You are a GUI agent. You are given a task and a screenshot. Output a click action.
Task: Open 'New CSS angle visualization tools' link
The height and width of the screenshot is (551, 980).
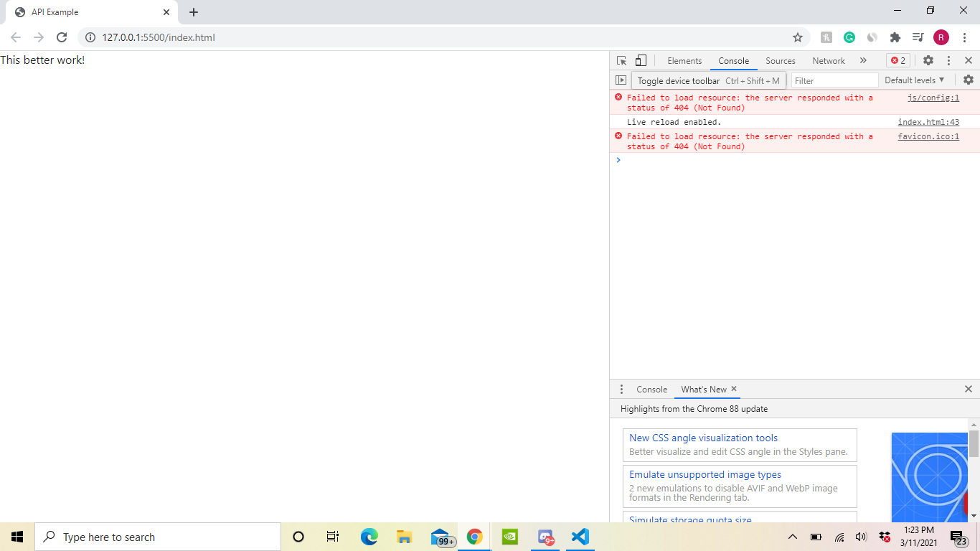703,438
